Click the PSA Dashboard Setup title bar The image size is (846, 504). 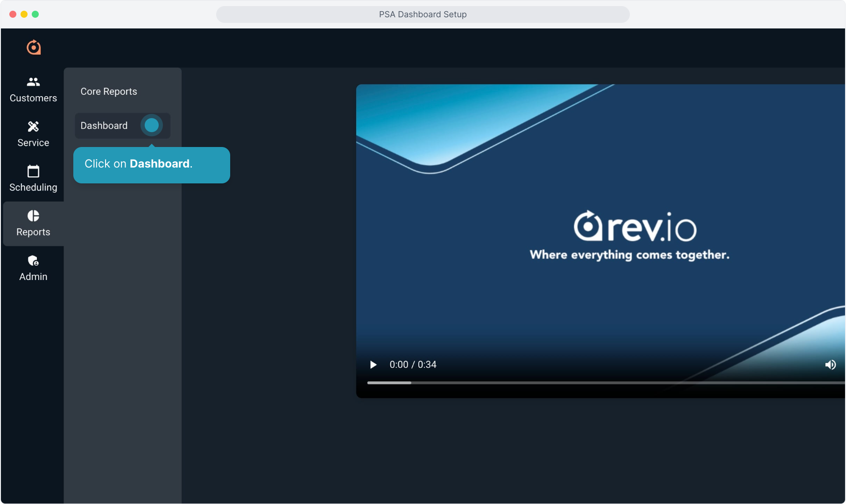[x=423, y=14]
